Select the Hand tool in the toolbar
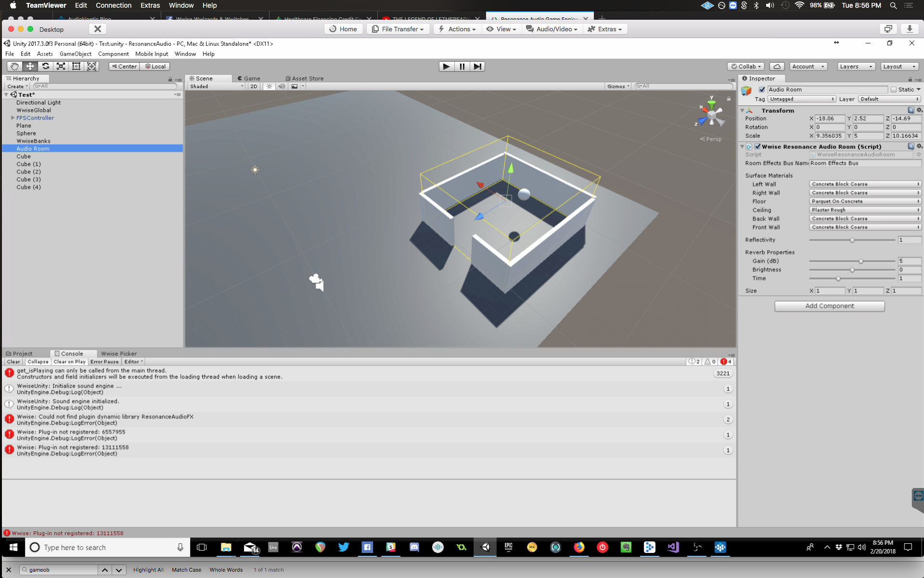 coord(13,66)
